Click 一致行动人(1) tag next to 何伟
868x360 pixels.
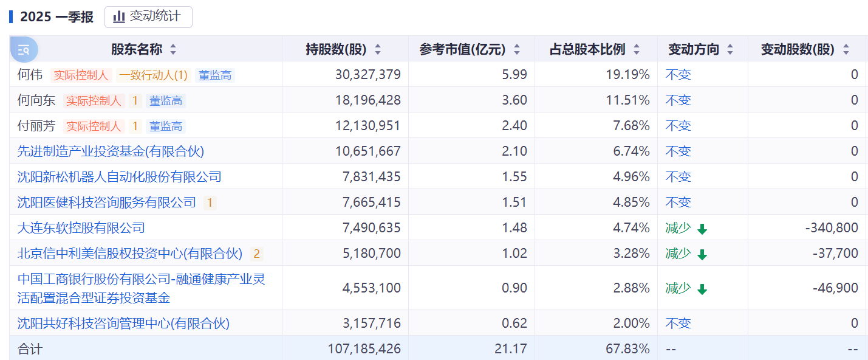tap(153, 75)
